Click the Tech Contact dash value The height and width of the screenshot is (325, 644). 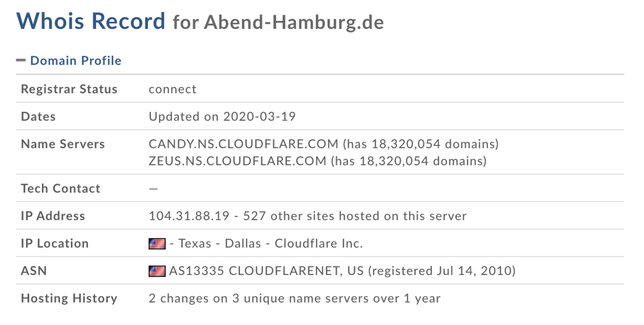(x=153, y=189)
